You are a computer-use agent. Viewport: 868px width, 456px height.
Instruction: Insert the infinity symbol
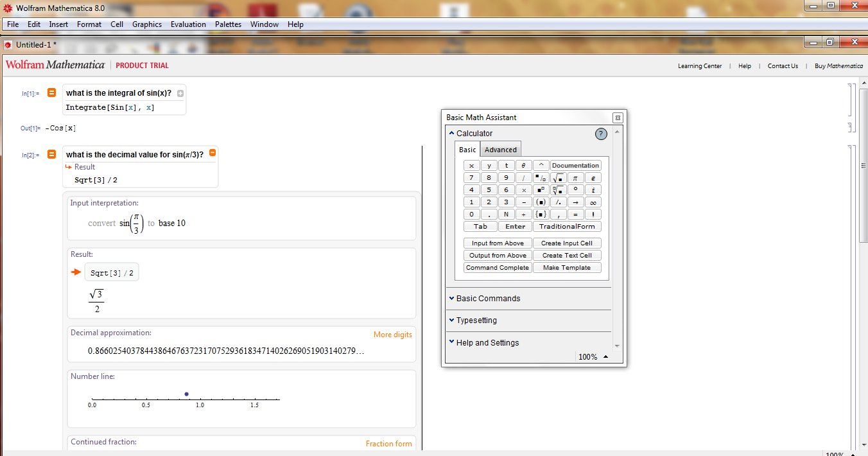coord(593,202)
